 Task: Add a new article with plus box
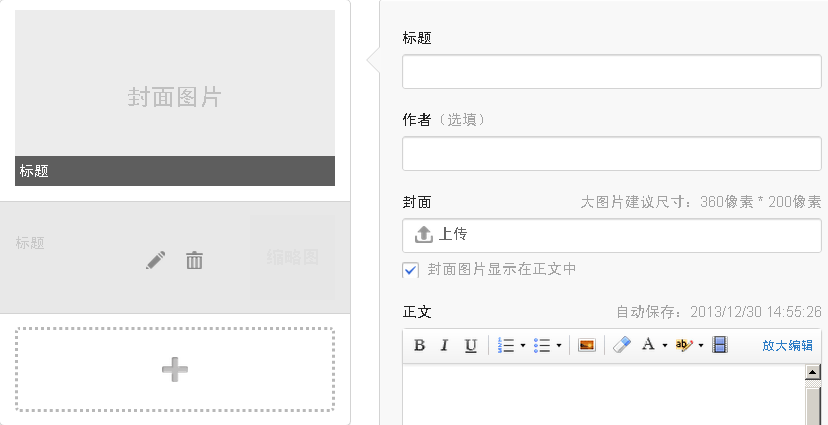point(175,369)
